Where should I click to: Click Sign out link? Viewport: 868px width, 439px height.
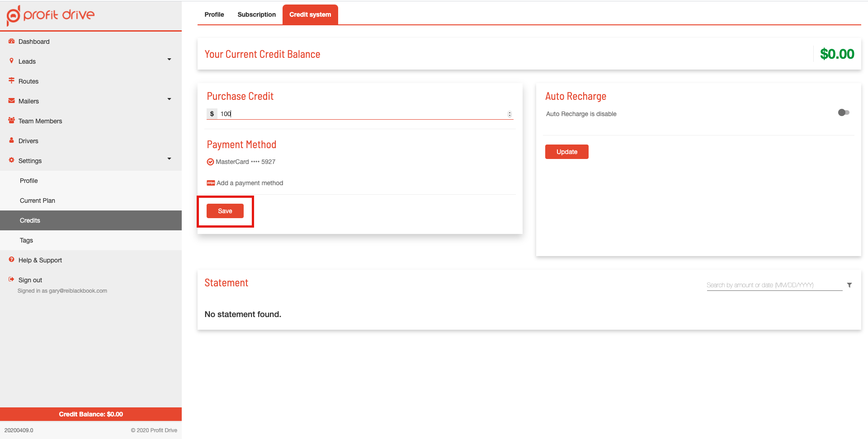pos(30,280)
